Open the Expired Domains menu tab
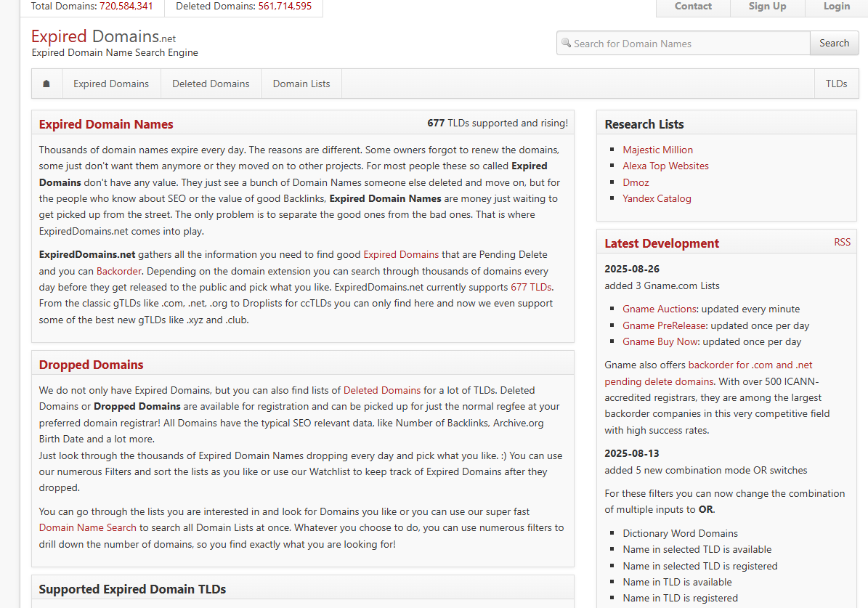868x608 pixels. 111,84
